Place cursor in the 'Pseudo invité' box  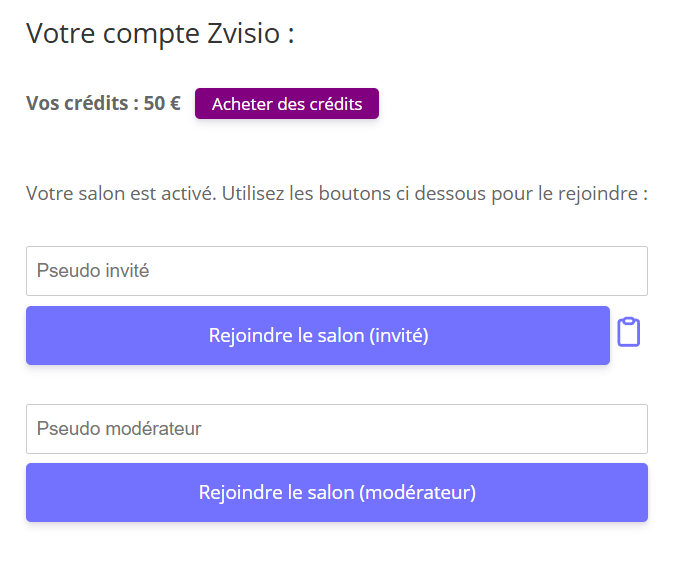[x=336, y=271]
